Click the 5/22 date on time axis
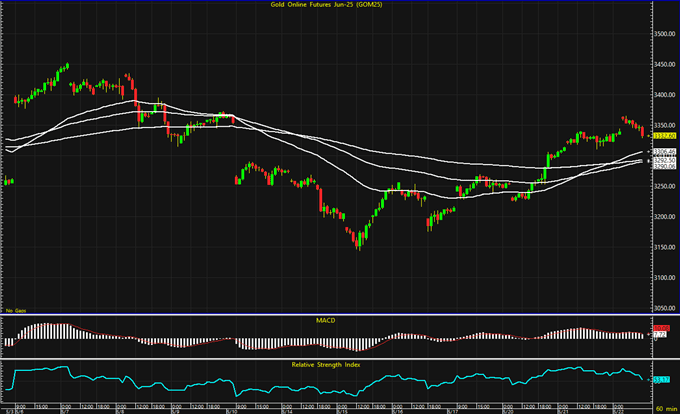Image resolution: width=680 pixels, height=414 pixels. pos(617,410)
